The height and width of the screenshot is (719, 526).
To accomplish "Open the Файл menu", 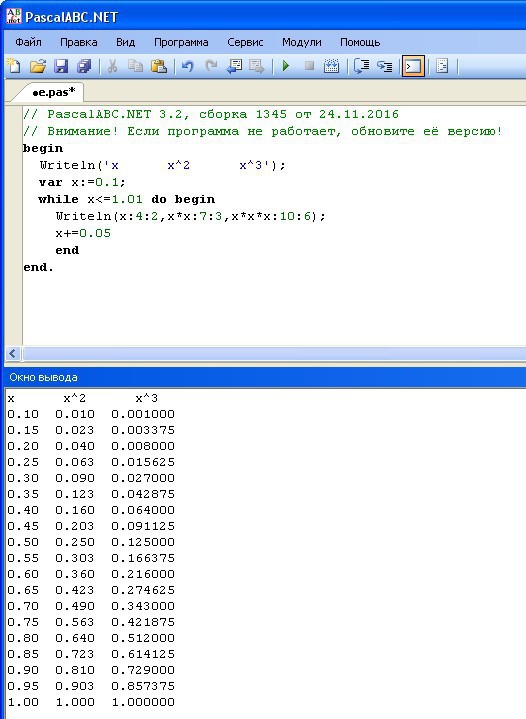I will (x=28, y=42).
